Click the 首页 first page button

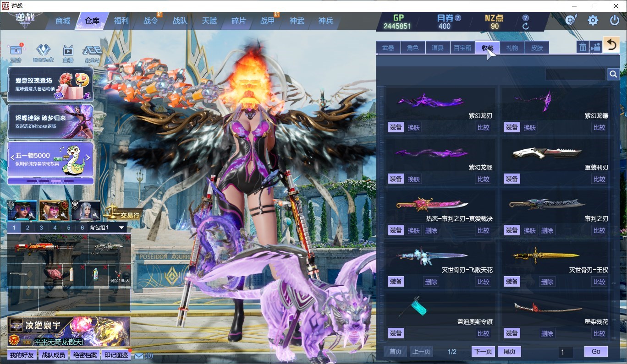pos(395,352)
